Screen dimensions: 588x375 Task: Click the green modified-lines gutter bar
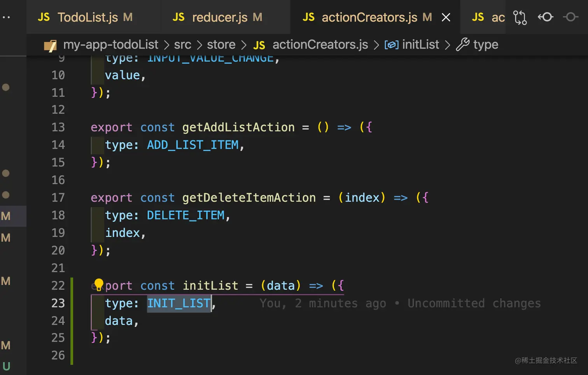72,321
